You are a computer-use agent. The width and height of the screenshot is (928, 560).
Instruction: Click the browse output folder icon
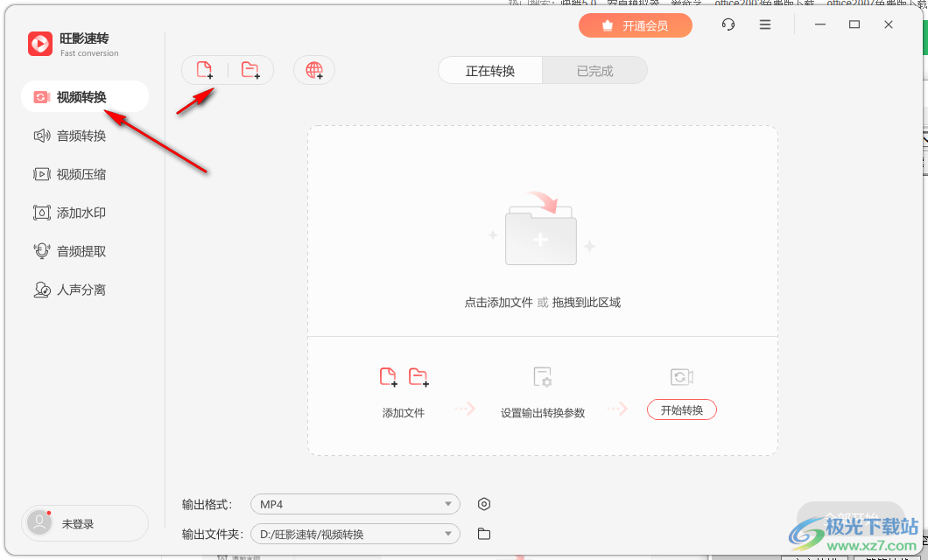(x=484, y=533)
